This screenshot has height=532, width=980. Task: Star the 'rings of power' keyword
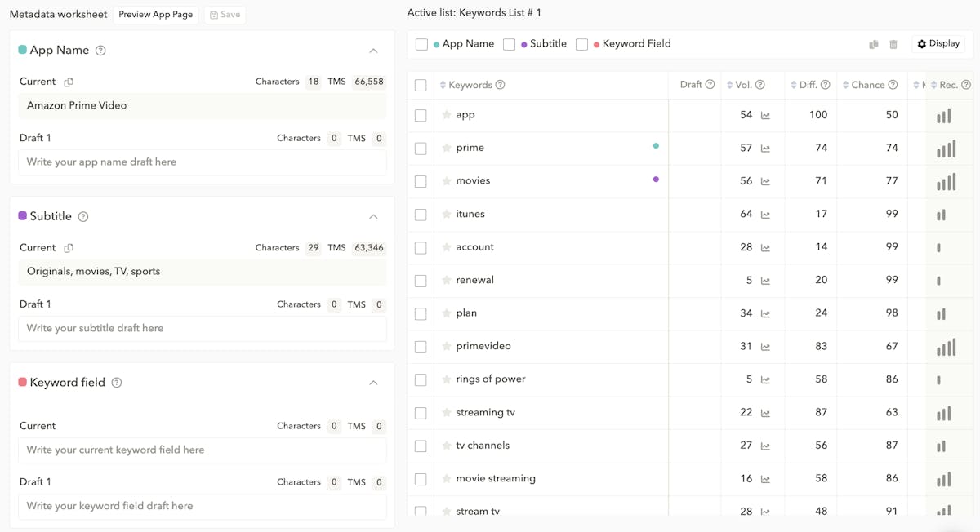coord(447,379)
